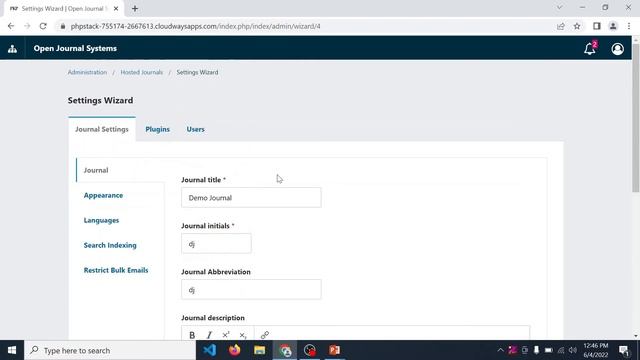Screen dimensions: 640x360
Task: Switch to Journal Settings tab
Action: pos(102,129)
